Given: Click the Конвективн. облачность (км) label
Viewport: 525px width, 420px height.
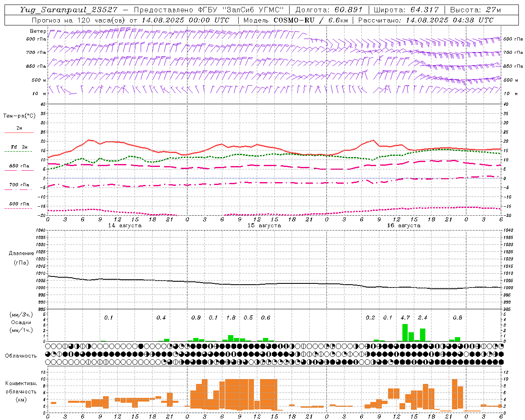Looking at the screenshot, I should tap(21, 391).
